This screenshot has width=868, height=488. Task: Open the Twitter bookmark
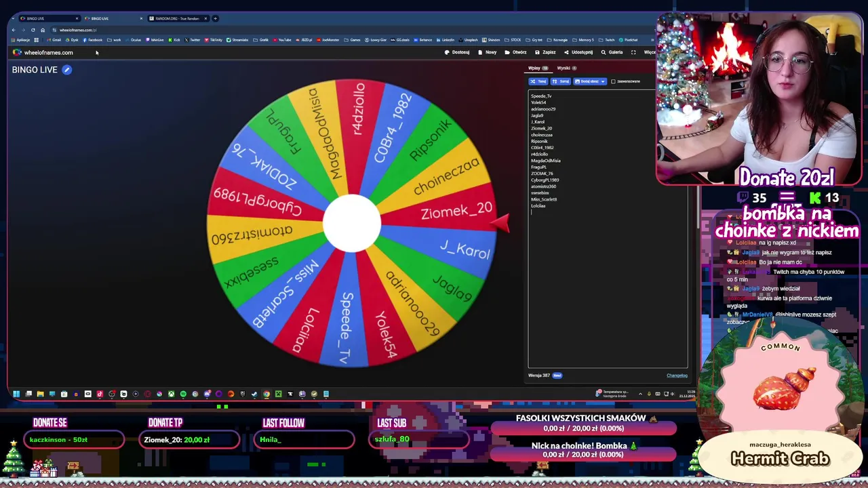[x=192, y=40]
